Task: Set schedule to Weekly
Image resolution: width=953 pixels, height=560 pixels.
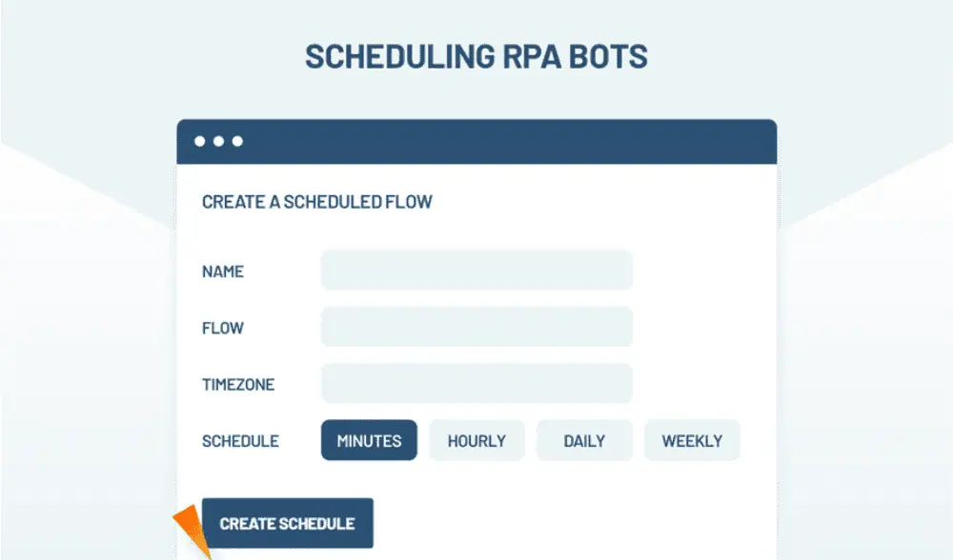Action: tap(692, 441)
